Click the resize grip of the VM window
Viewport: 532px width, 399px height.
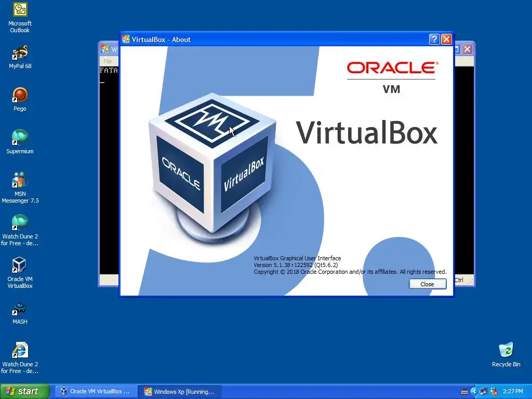(x=471, y=281)
